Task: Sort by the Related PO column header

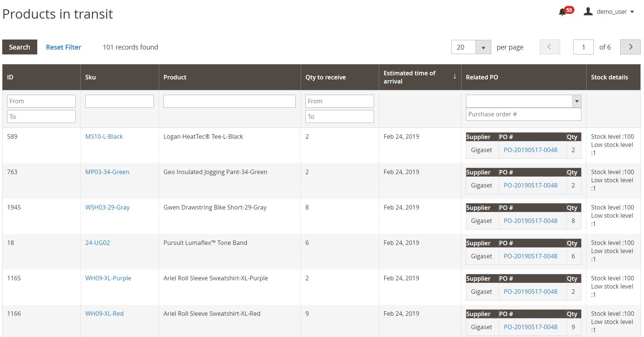Action: pos(524,77)
